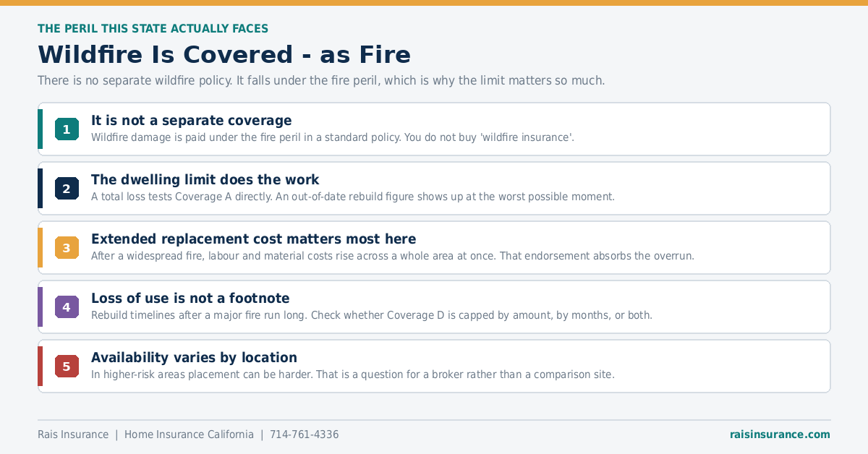
Task: Click the broker placement description text
Action: tap(353, 374)
